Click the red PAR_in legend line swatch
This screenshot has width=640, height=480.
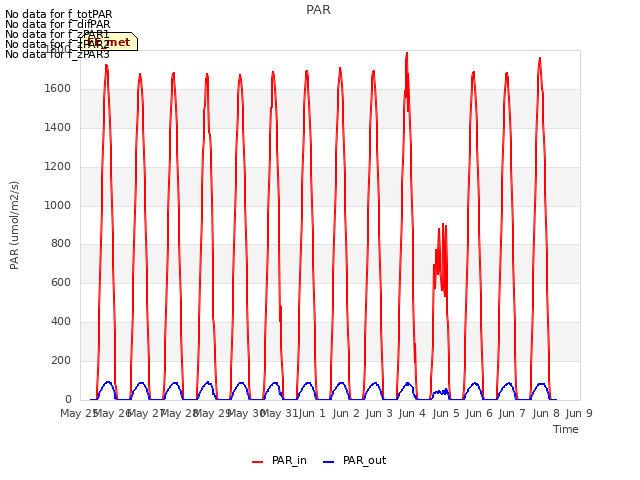coord(258,462)
